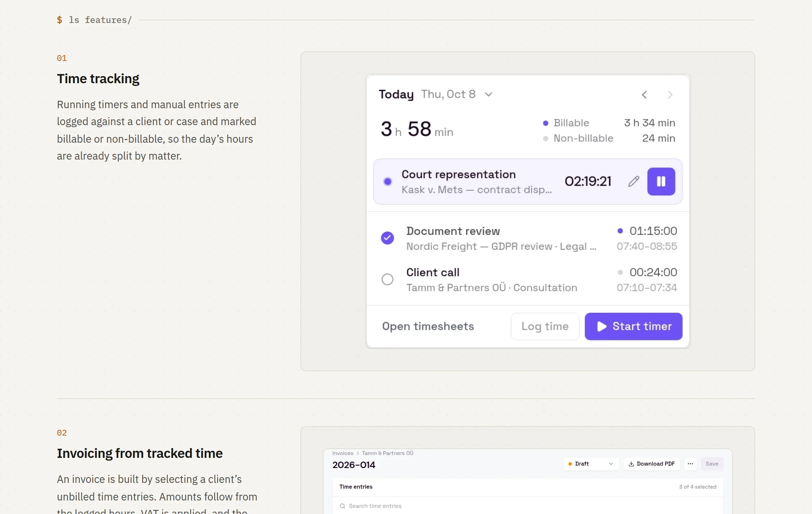
Task: Click the 07:10–07:34 time range
Action: tap(647, 287)
